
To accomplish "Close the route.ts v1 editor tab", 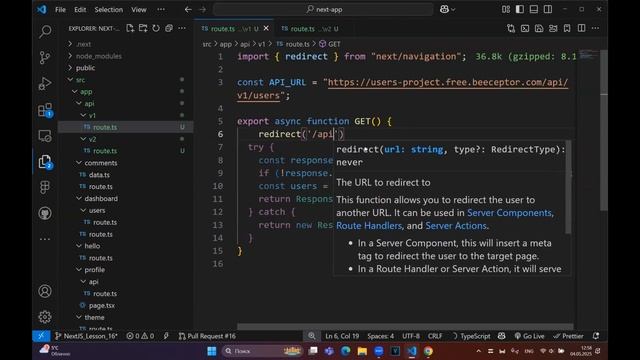I will (x=266, y=28).
